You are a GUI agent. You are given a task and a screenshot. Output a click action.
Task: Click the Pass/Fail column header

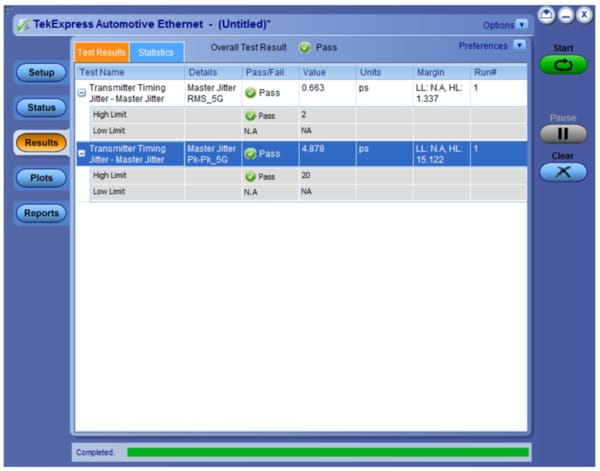pyautogui.click(x=270, y=72)
